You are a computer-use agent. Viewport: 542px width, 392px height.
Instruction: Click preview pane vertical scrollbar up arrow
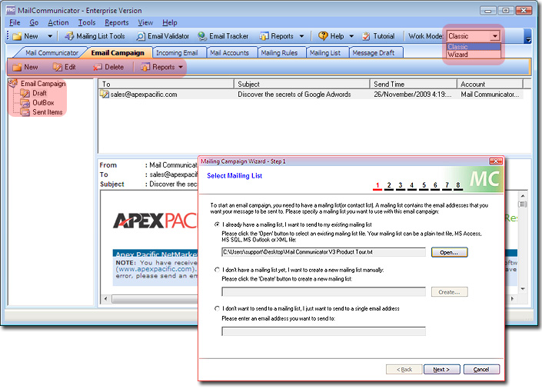(523, 196)
